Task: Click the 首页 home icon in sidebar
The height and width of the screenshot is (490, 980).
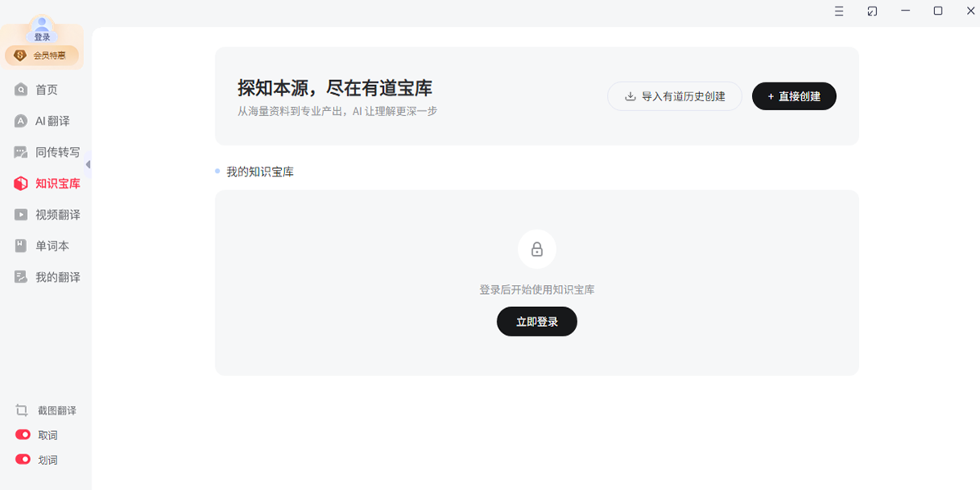Action: pos(21,90)
